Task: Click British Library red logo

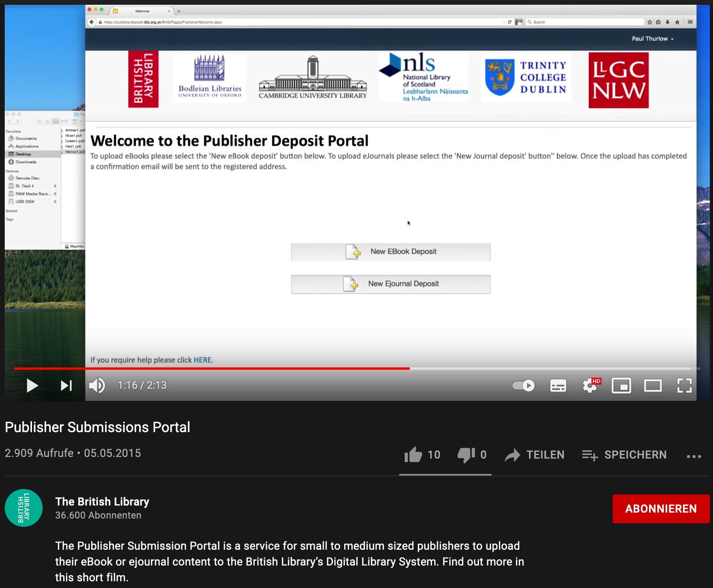Action: tap(143, 79)
